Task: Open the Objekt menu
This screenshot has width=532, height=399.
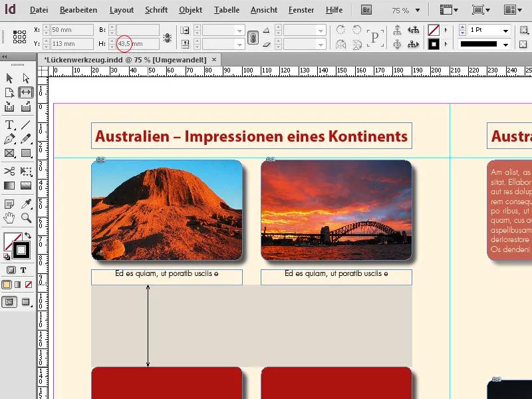Action: point(190,10)
